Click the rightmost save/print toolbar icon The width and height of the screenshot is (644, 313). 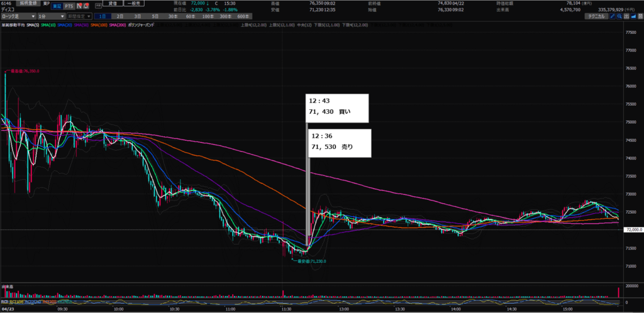(640, 16)
